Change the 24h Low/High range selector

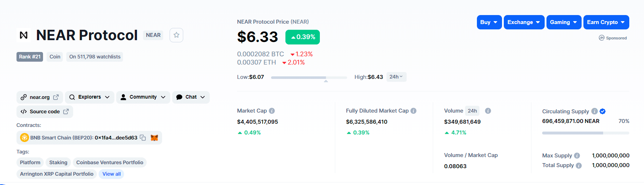coord(396,77)
